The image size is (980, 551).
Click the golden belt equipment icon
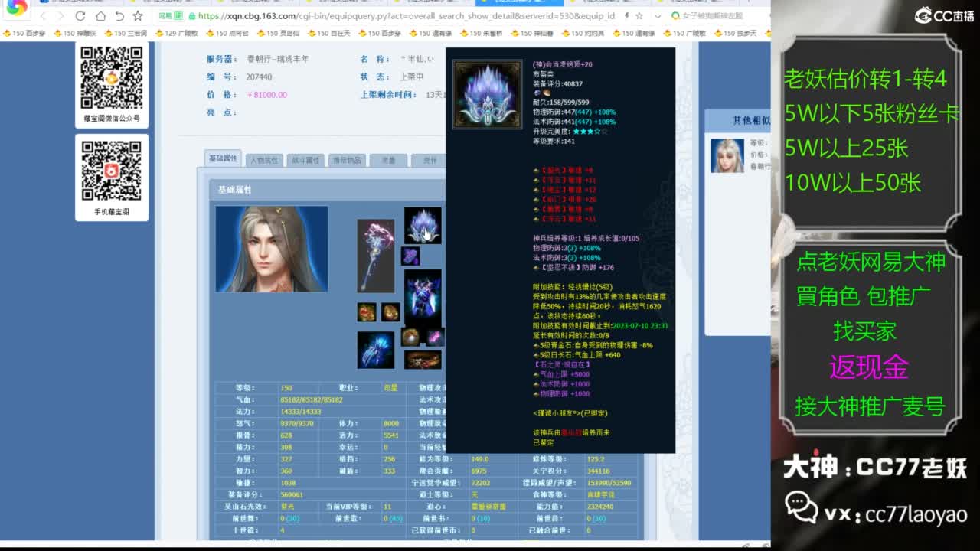pos(423,360)
